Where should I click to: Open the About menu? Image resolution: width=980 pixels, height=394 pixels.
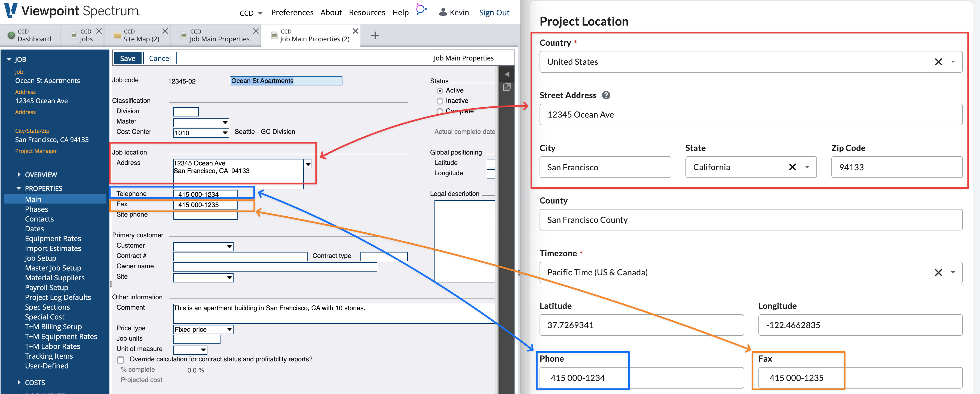tap(331, 13)
